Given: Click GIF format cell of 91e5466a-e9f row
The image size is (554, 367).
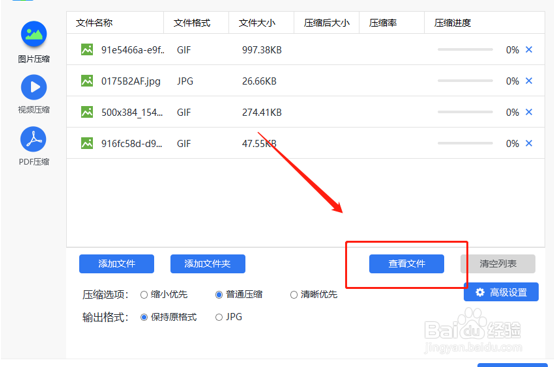Looking at the screenshot, I should (184, 50).
